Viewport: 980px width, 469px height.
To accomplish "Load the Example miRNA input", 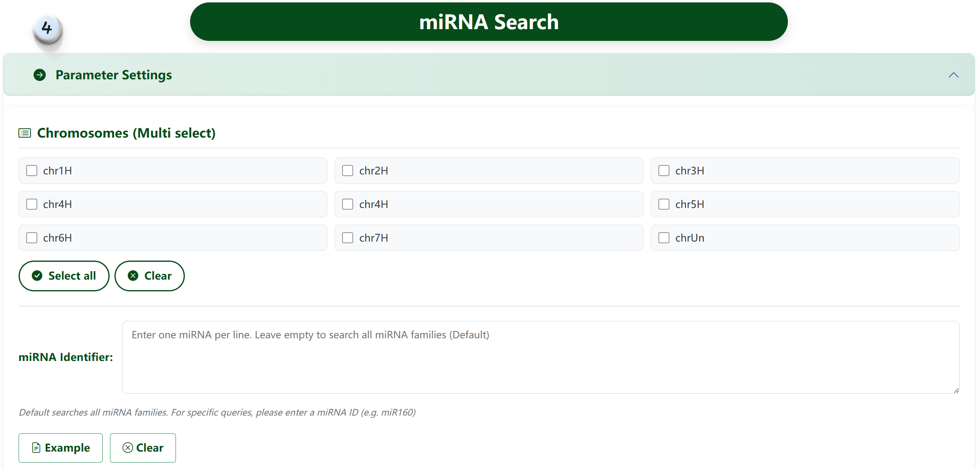I will (x=61, y=448).
